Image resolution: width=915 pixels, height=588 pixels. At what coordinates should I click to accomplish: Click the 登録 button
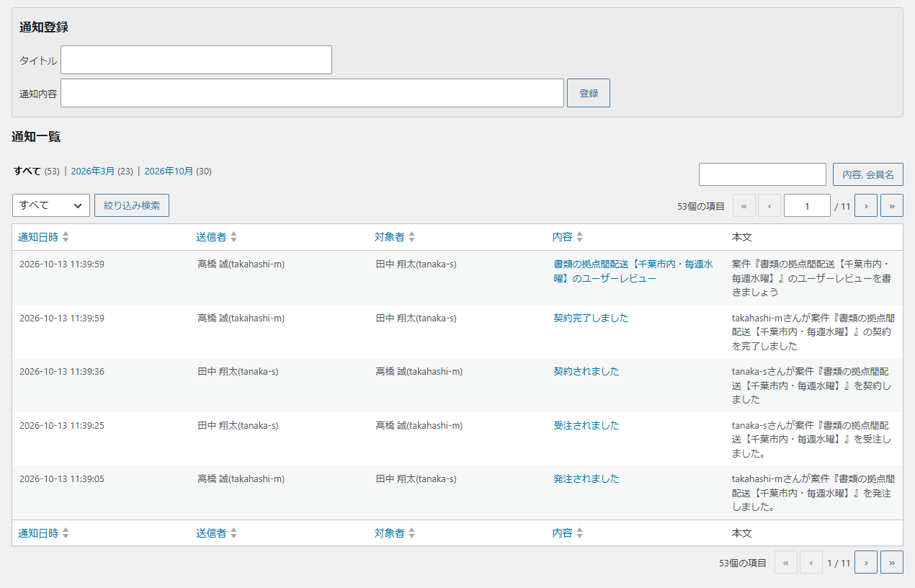pyautogui.click(x=589, y=93)
